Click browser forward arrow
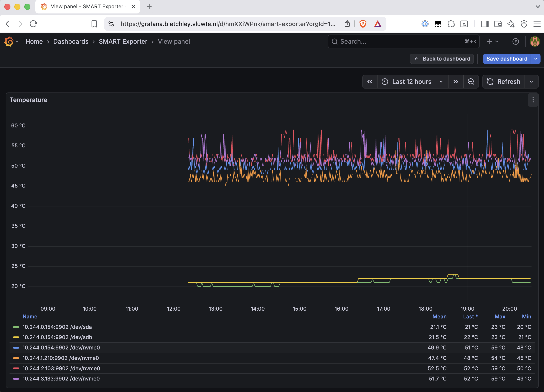Screen dimensions: 544x392 [x=20, y=24]
